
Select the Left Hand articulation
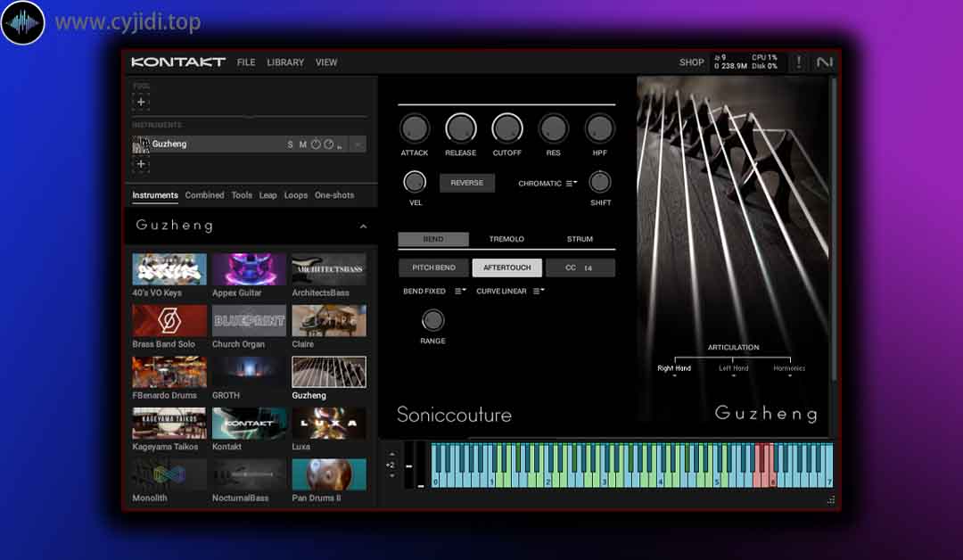click(x=733, y=368)
